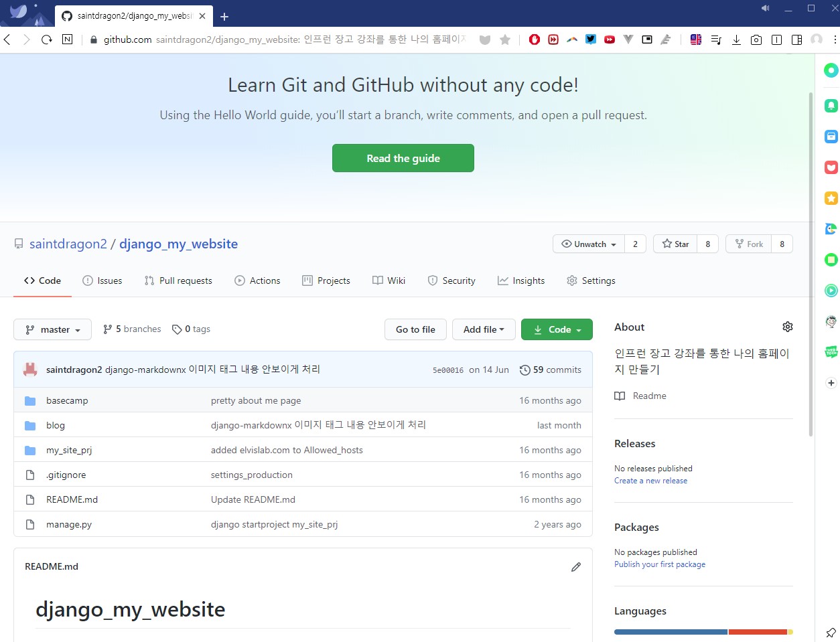The height and width of the screenshot is (642, 840).
Task: Open the Issues tab
Action: pos(102,280)
